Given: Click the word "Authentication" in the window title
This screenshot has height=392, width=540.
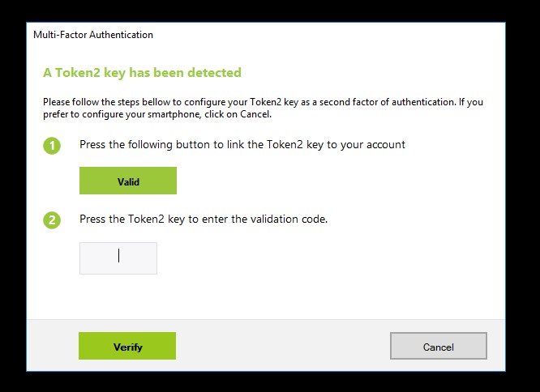Looking at the screenshot, I should tap(122, 35).
